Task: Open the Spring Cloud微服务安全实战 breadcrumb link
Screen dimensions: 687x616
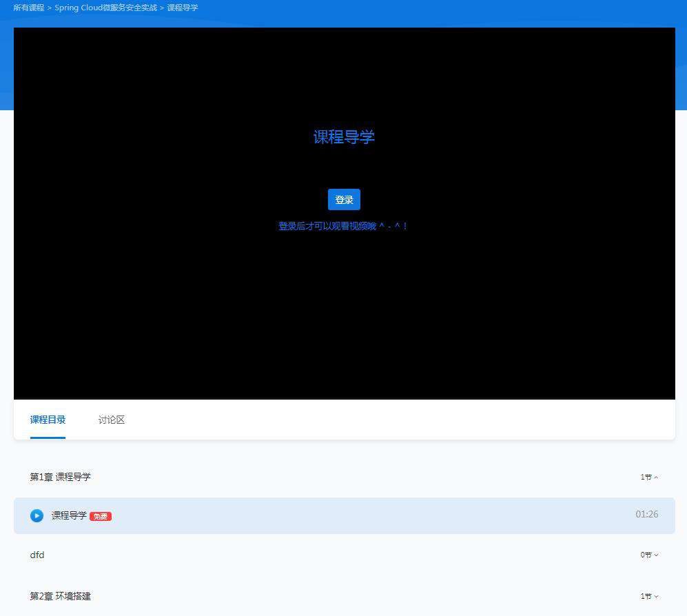Action: click(105, 8)
